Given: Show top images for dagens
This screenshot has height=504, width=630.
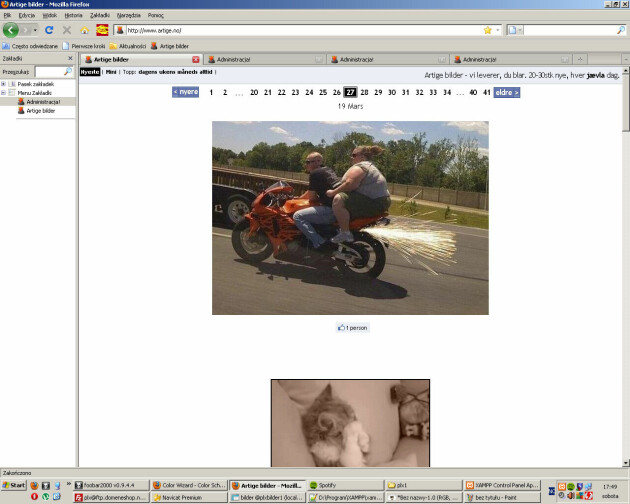Looking at the screenshot, I should 148,72.
